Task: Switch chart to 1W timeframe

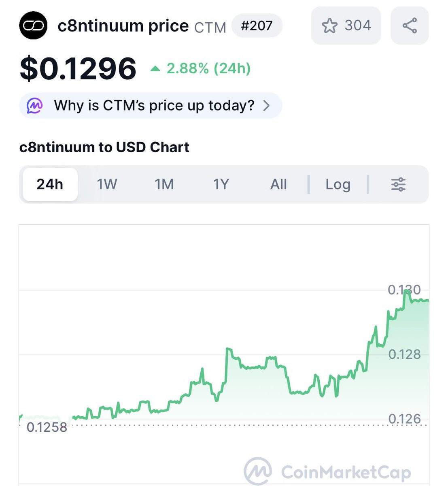Action: click(x=107, y=185)
